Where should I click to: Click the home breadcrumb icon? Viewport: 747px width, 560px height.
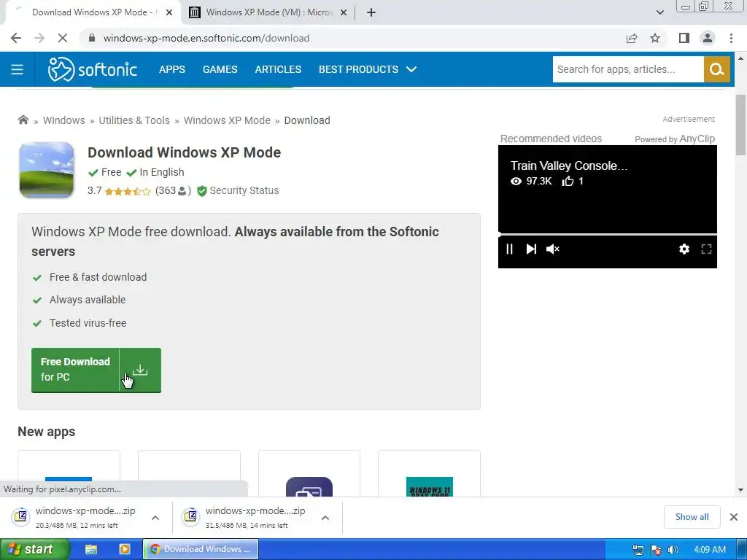click(23, 120)
